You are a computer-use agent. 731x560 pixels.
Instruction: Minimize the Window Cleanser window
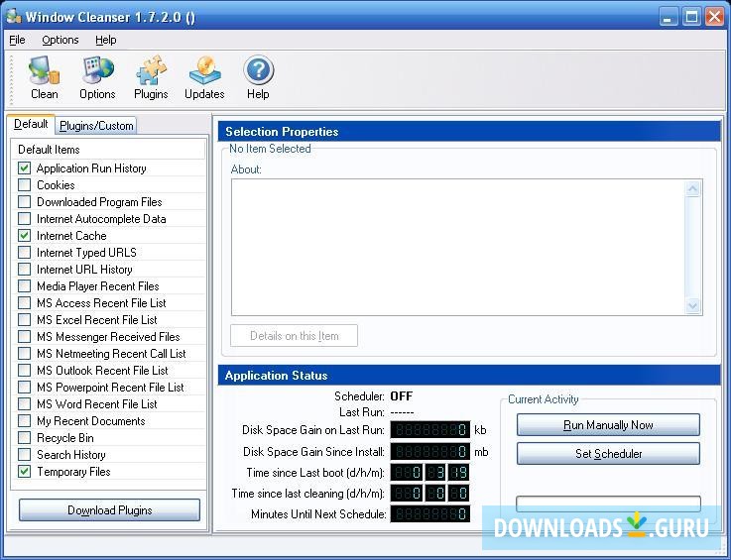pos(669,17)
